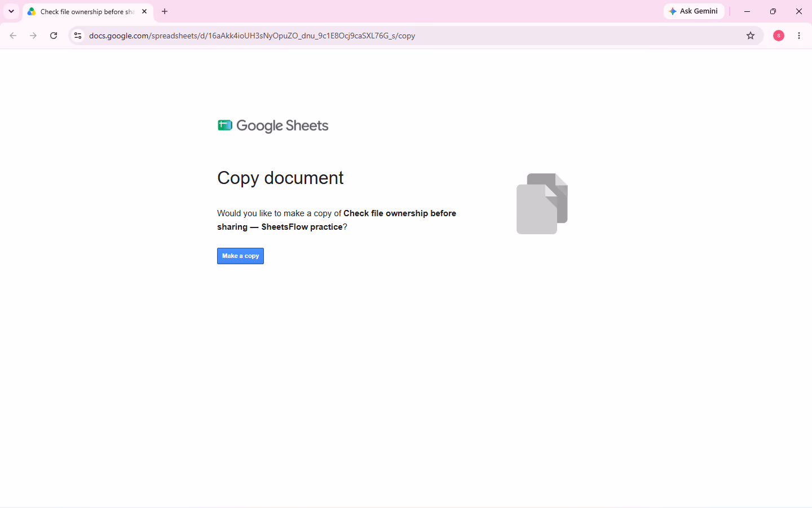Open the Chrome three-dot menu

click(x=799, y=36)
